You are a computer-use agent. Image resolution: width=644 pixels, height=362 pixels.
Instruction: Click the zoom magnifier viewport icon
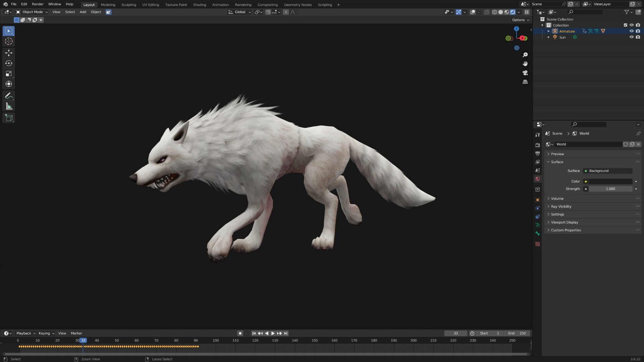[525, 55]
